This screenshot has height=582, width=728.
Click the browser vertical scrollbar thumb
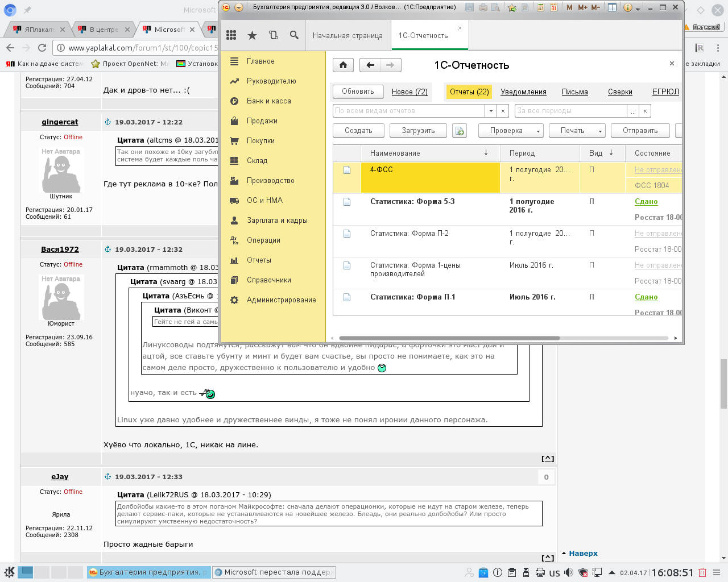pos(723,384)
